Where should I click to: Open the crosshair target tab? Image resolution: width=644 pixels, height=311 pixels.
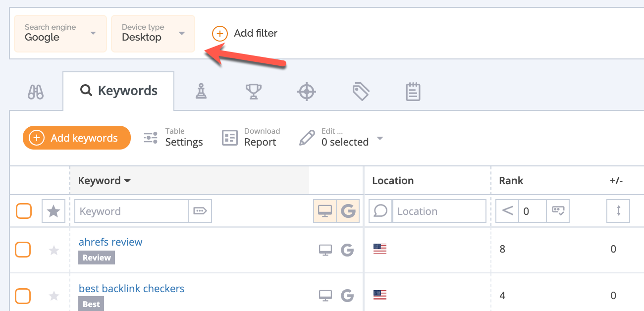point(306,92)
